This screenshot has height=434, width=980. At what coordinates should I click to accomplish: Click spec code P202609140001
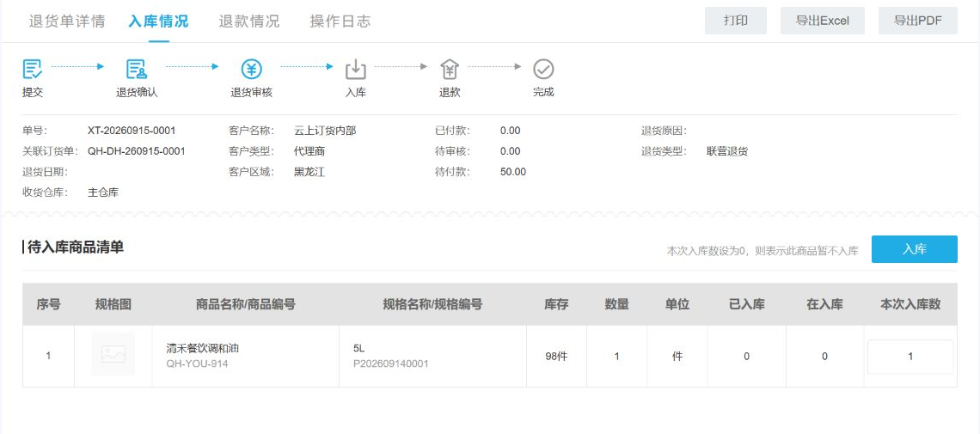coord(391,363)
